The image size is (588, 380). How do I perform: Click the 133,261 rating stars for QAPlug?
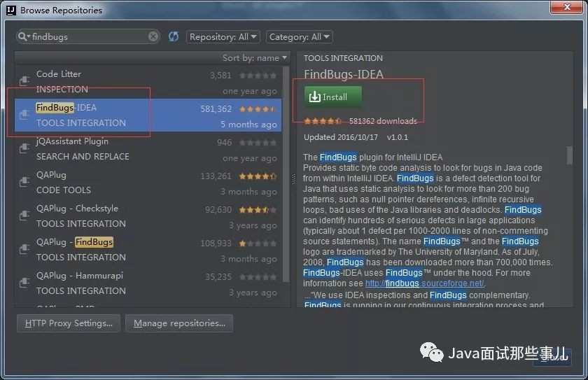click(x=258, y=176)
